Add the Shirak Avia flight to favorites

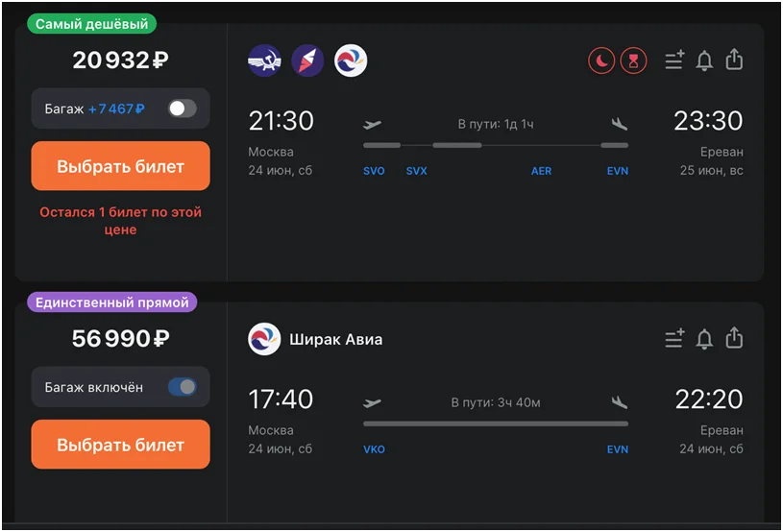coord(674,339)
